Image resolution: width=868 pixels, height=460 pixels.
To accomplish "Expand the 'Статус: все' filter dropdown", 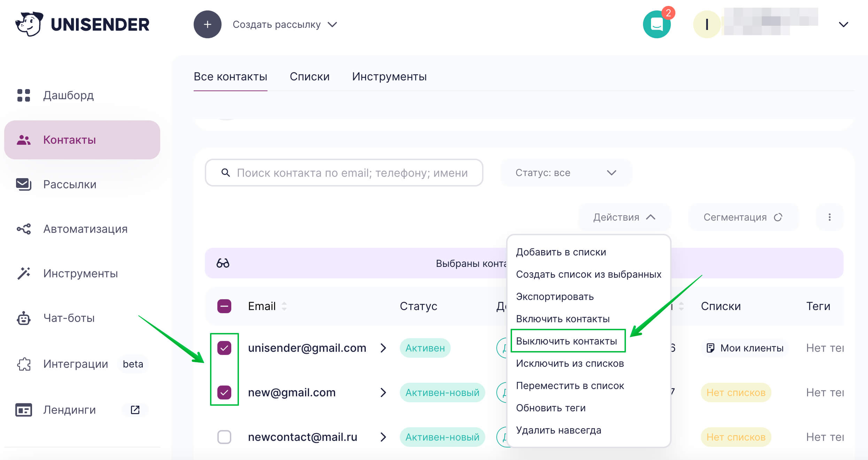I will click(x=566, y=173).
